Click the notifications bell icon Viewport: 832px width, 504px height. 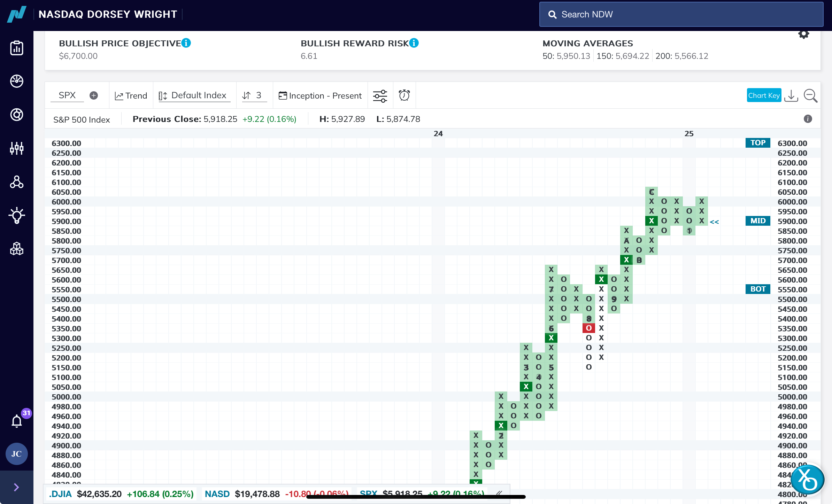(x=17, y=421)
